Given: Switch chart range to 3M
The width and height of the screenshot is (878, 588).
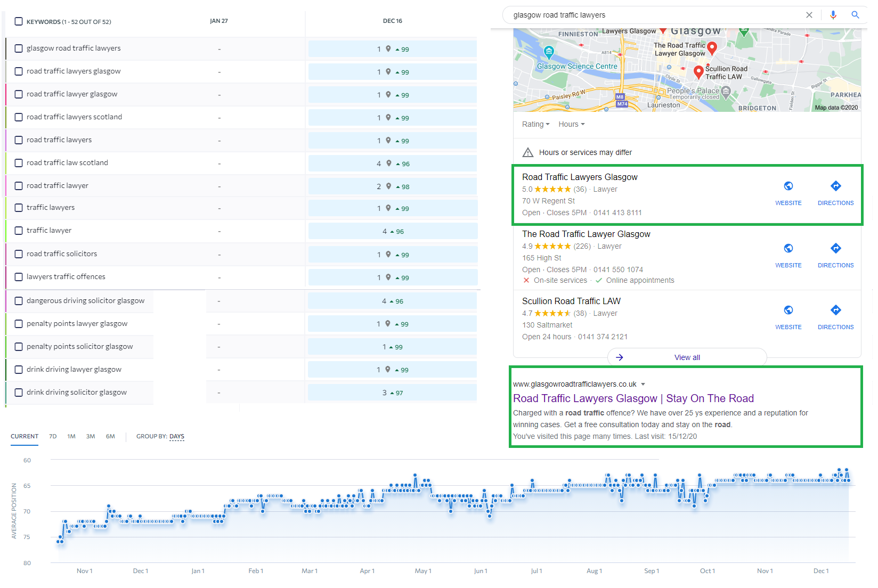Looking at the screenshot, I should 91,436.
